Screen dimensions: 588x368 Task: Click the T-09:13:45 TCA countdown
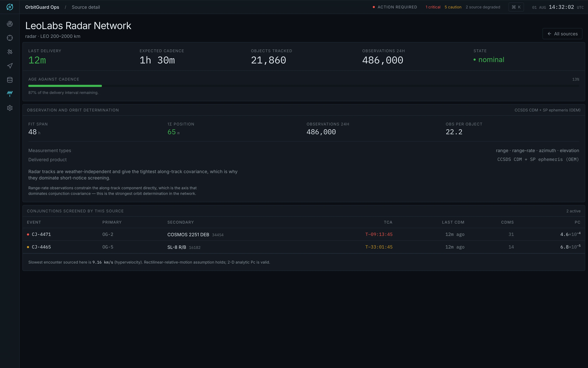tap(379, 234)
